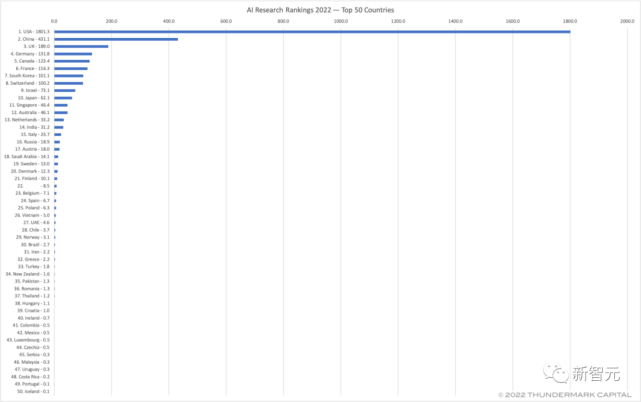641x402 pixels.
Task: Click the label 10. Japan - 62.1
Action: click(x=34, y=98)
